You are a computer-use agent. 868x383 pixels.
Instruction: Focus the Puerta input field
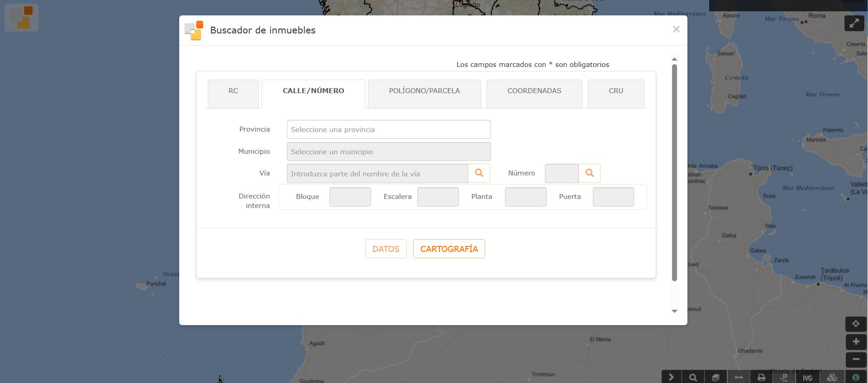tap(613, 197)
